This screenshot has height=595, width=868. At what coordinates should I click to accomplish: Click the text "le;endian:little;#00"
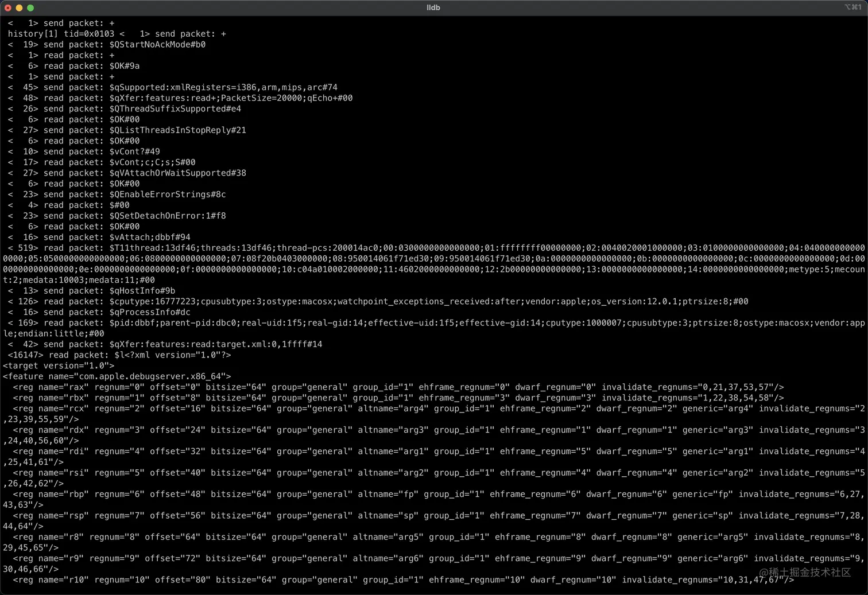point(53,333)
